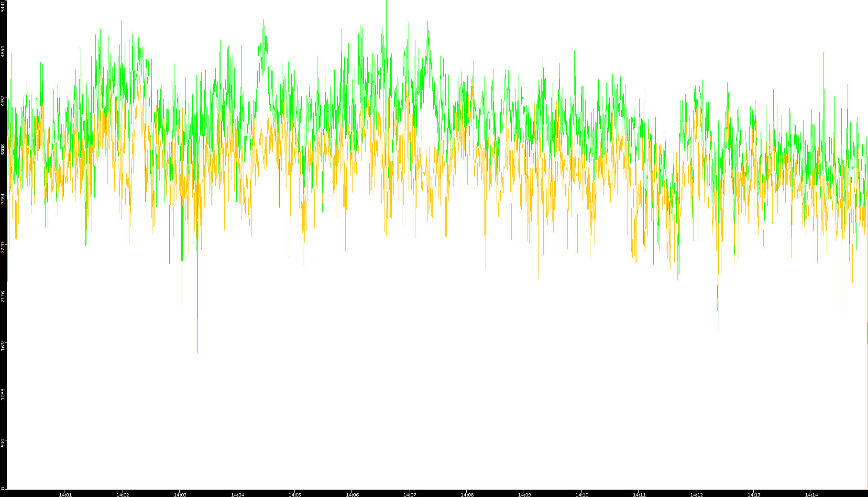Click the 14:02 time axis label
868x497 pixels.
click(x=122, y=495)
